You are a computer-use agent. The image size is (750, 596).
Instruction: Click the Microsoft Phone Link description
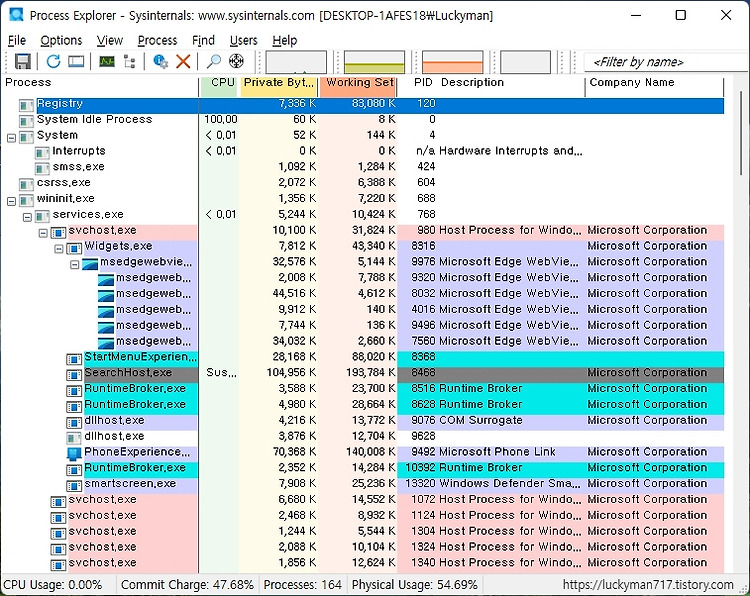[497, 452]
